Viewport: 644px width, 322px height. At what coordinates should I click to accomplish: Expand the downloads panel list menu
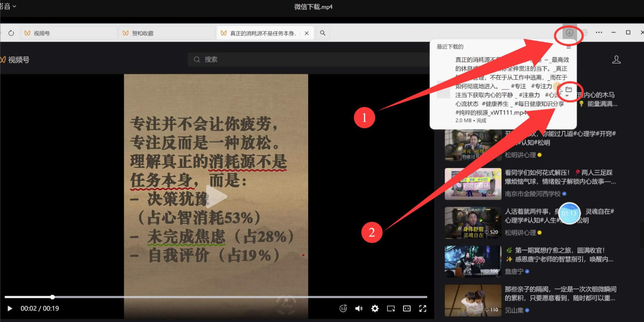[569, 47]
